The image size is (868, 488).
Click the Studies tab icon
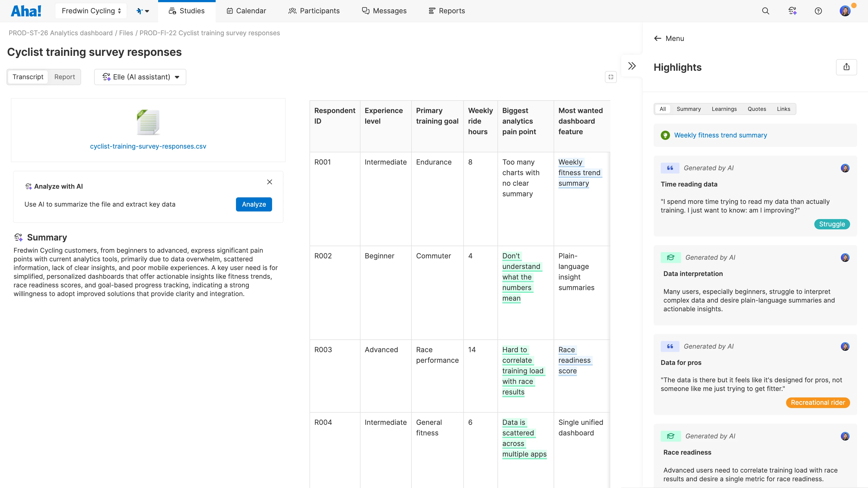172,11
